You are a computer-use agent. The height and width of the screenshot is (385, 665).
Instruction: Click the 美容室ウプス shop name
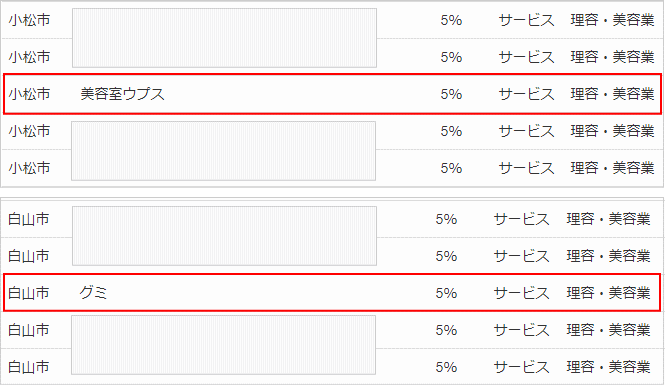[x=123, y=94]
